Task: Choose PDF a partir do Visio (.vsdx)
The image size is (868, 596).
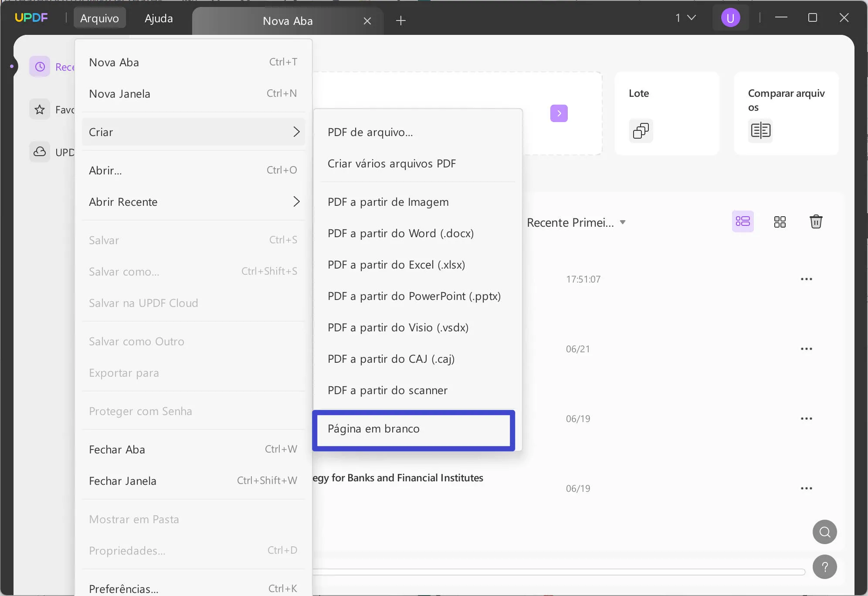Action: click(417, 327)
